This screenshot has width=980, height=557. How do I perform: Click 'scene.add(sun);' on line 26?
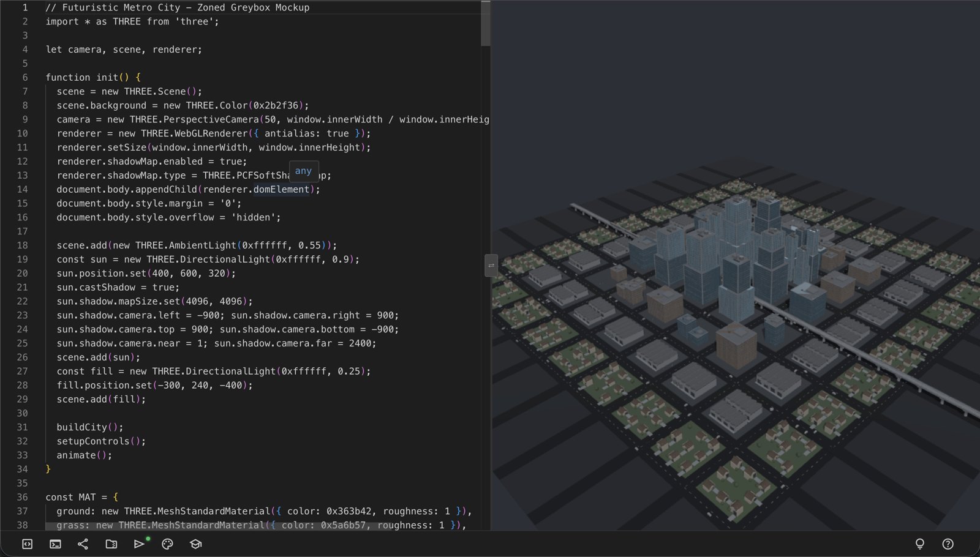99,357
